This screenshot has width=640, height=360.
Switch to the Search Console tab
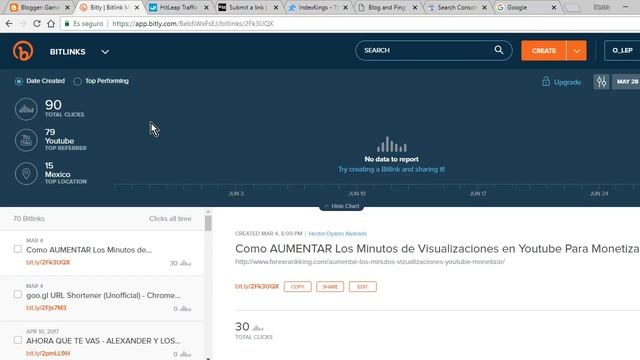tap(456, 8)
